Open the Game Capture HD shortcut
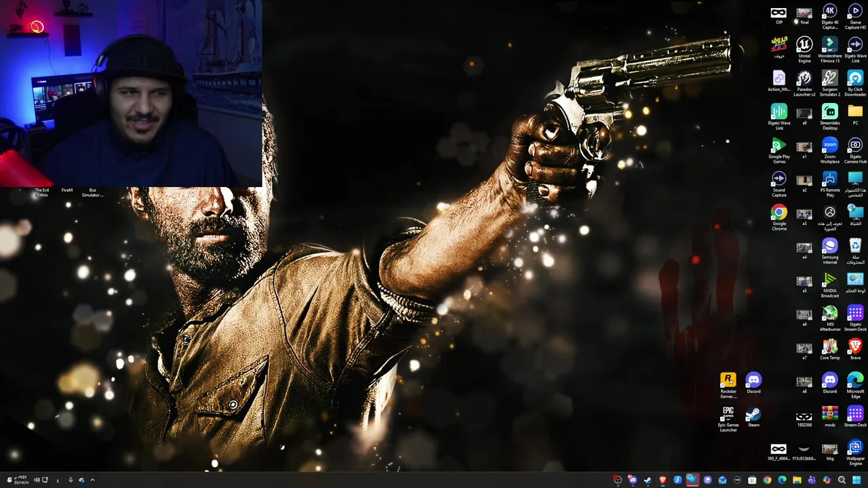This screenshot has height=488, width=868. [855, 16]
